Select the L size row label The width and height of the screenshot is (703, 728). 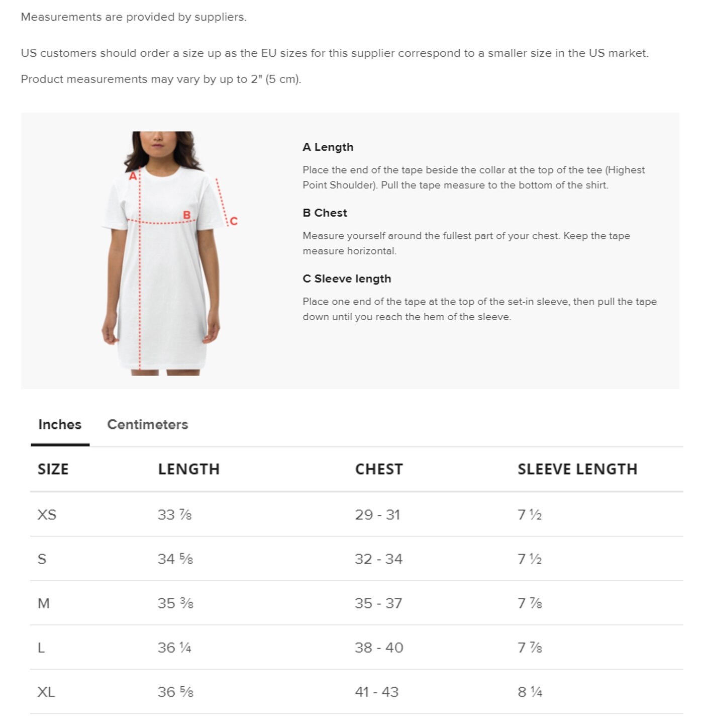(x=41, y=648)
